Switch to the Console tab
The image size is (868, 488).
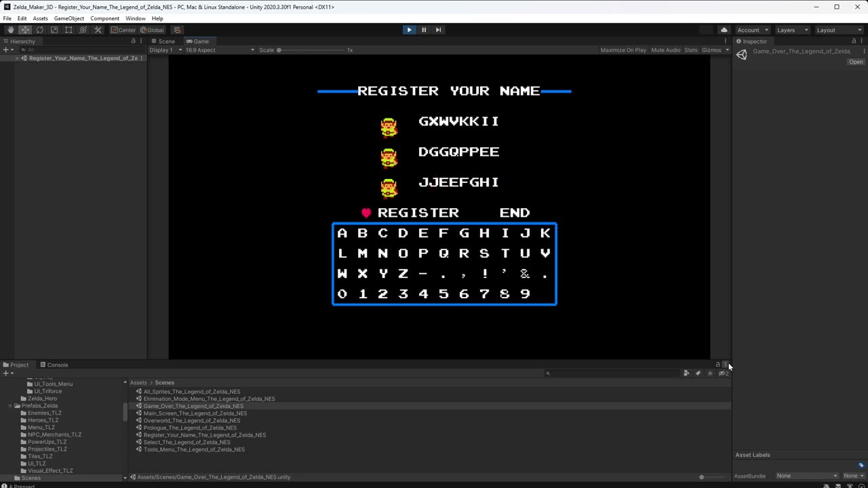pos(54,365)
